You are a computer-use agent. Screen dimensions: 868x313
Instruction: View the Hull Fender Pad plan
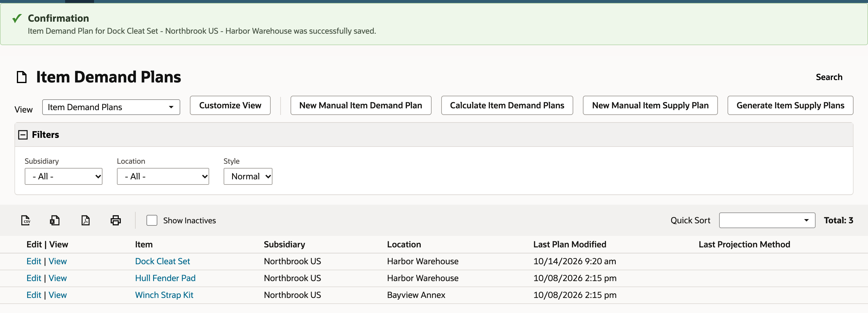pos(58,278)
